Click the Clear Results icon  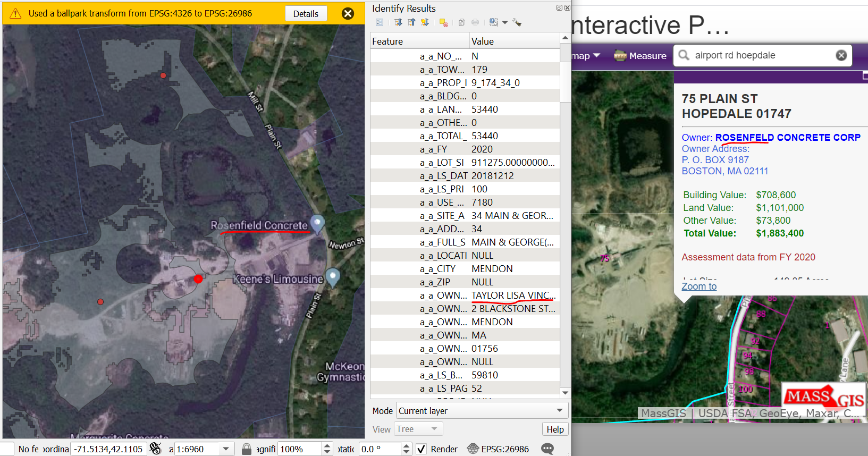pyautogui.click(x=443, y=22)
